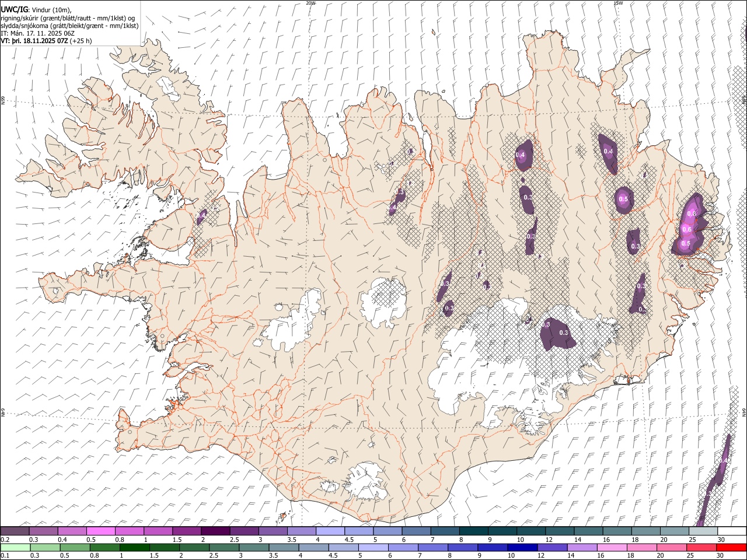747x560 pixels.
Task: Click the round purple 0.5 snow blob in the east
Action: [623, 199]
